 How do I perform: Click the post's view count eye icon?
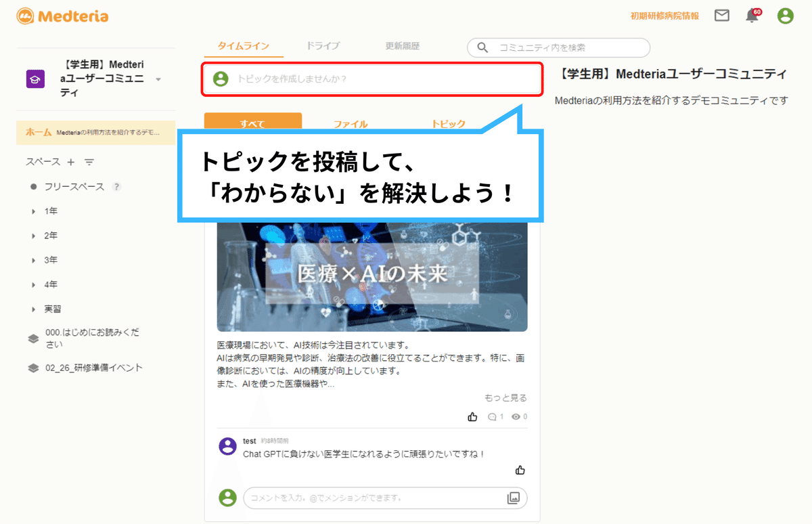coord(516,416)
